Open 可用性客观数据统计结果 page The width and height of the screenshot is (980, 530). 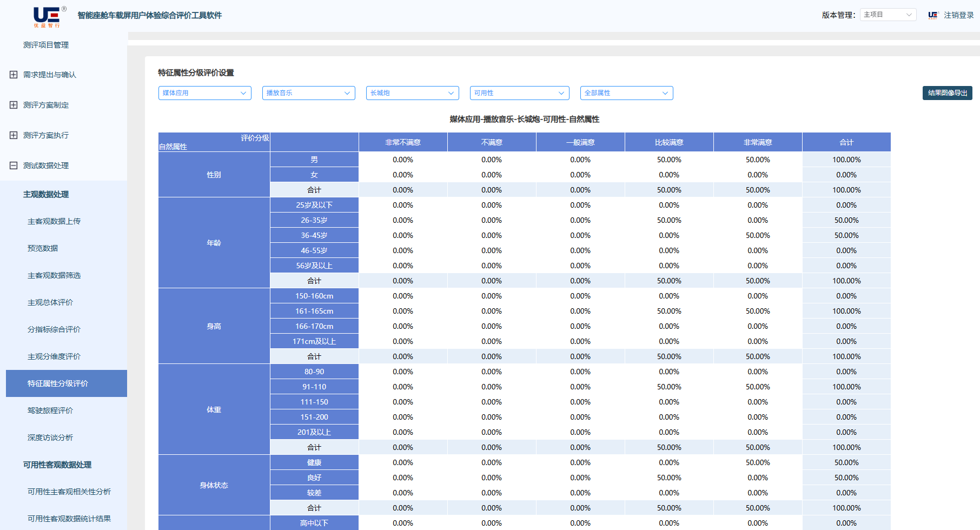coord(69,519)
